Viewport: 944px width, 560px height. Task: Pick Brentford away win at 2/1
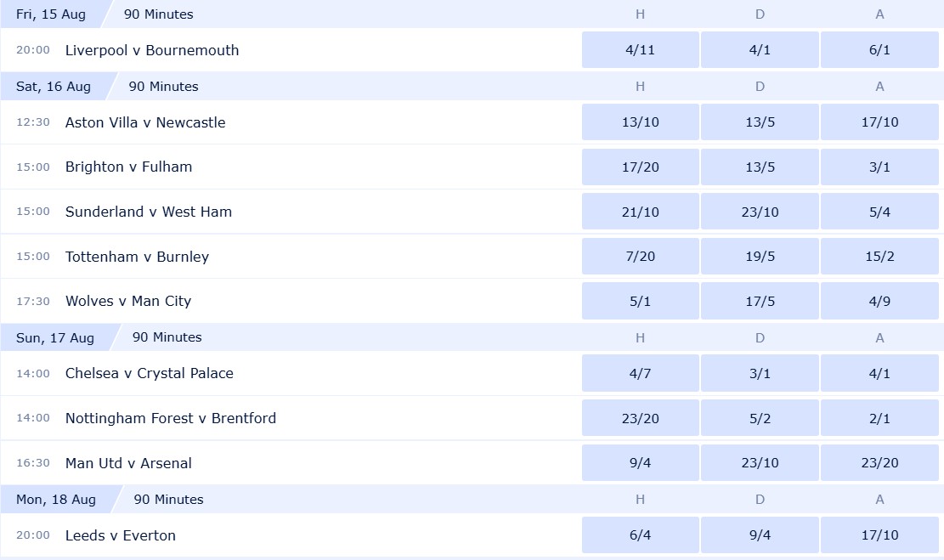pyautogui.click(x=879, y=418)
